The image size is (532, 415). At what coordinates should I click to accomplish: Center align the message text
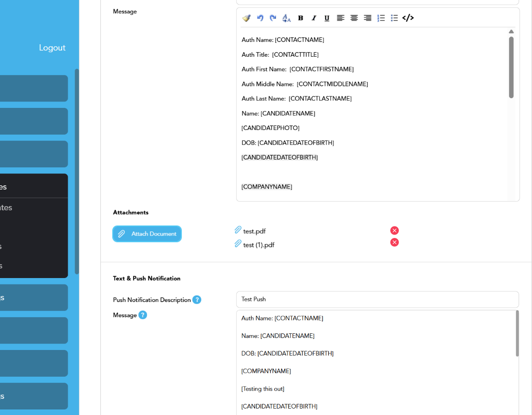tap(354, 18)
